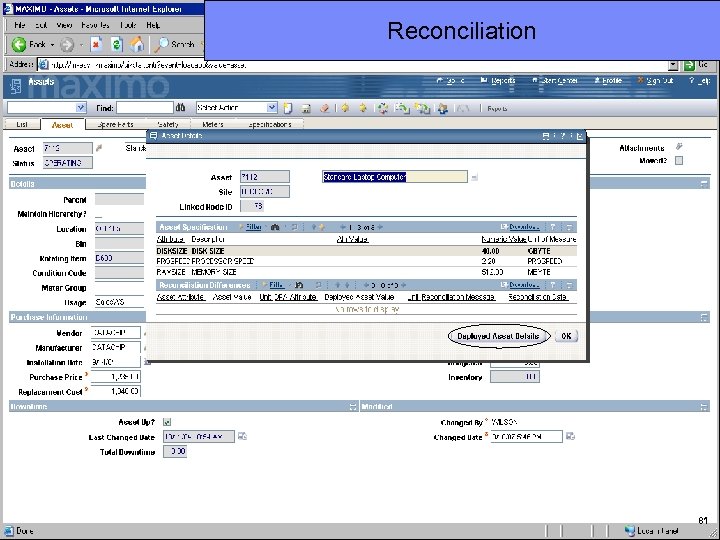Sort by the Alpha Value column header
The image size is (720, 540).
pos(352,239)
